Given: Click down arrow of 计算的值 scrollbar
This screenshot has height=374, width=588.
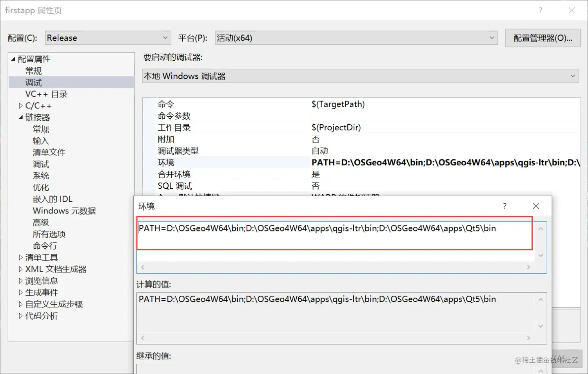Looking at the screenshot, I should tap(541, 326).
